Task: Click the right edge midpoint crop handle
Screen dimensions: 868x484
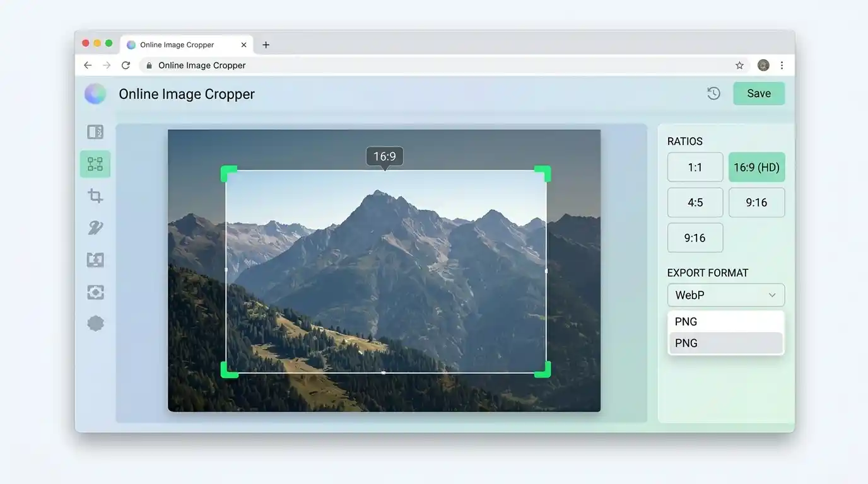Action: (x=546, y=270)
